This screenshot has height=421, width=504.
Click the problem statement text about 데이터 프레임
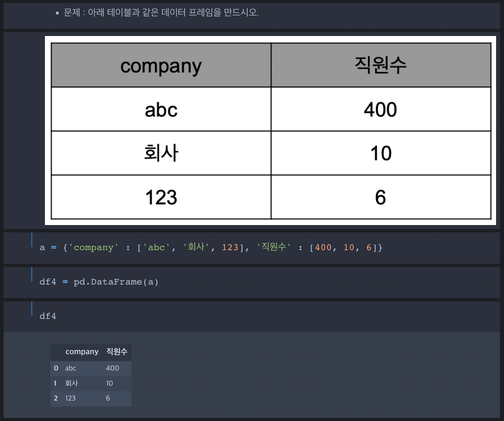pyautogui.click(x=161, y=13)
